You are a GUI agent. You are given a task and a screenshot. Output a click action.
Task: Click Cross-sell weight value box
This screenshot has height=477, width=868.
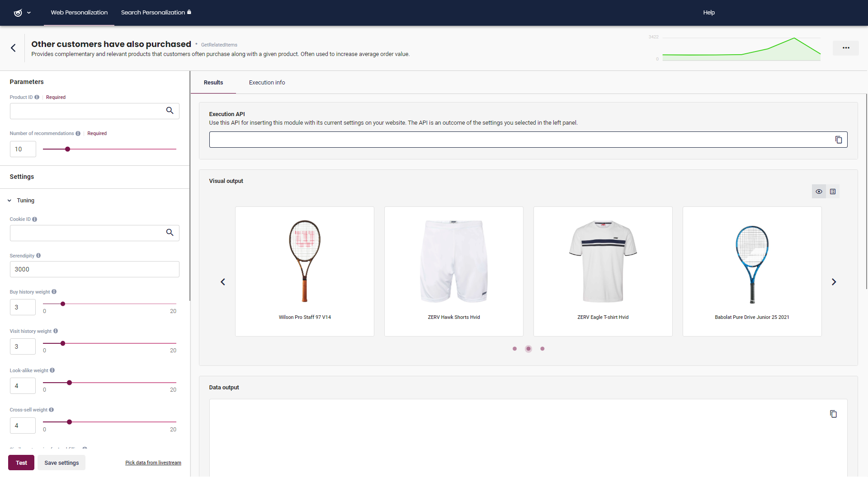[23, 426]
